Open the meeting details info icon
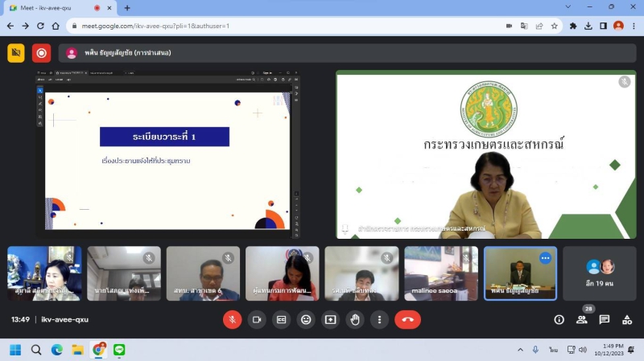This screenshot has width=644, height=361. [x=559, y=319]
